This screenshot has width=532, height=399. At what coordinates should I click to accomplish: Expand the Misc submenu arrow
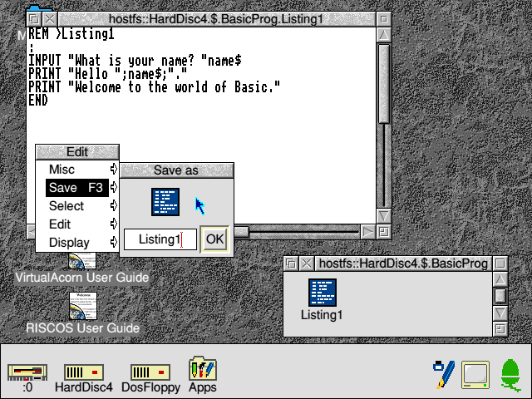[114, 169]
